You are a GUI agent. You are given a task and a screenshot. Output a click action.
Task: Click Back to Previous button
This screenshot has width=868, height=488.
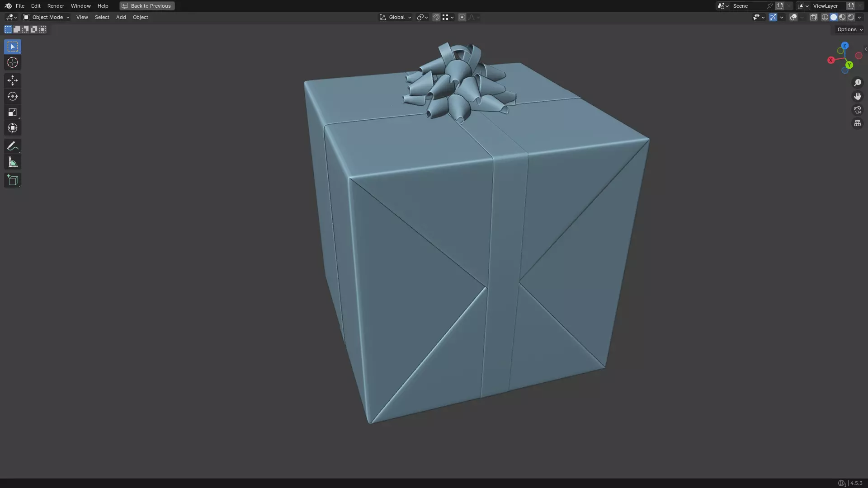coord(147,6)
